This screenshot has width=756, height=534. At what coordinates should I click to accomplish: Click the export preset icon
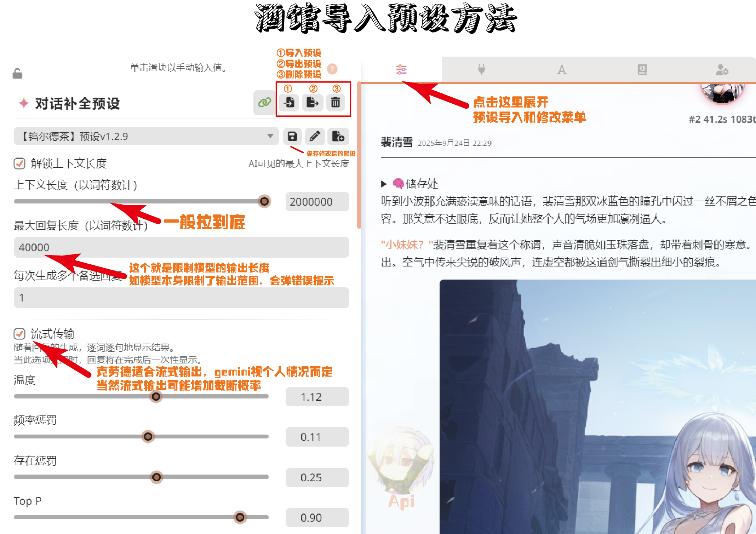312,103
